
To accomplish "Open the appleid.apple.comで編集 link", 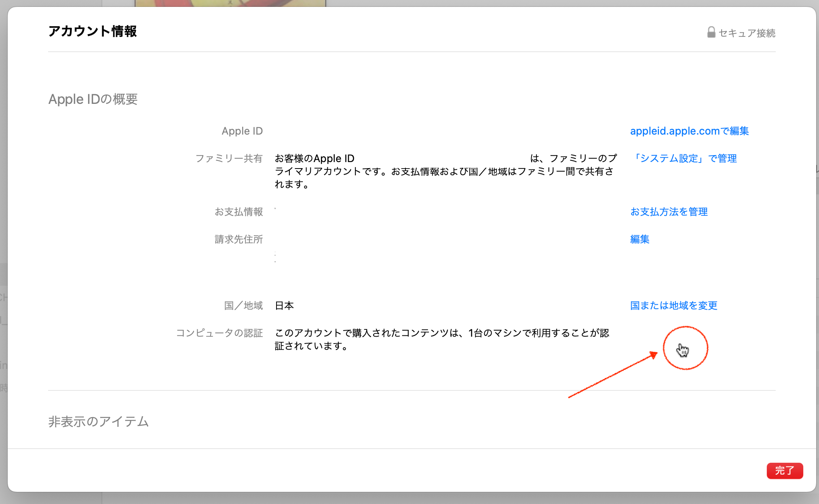I will pyautogui.click(x=689, y=131).
